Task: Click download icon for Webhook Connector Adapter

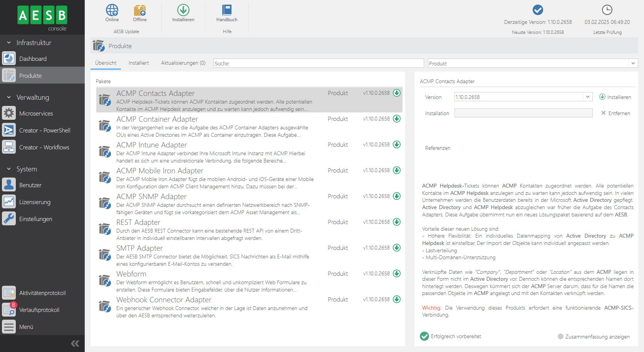Action: 397,299
